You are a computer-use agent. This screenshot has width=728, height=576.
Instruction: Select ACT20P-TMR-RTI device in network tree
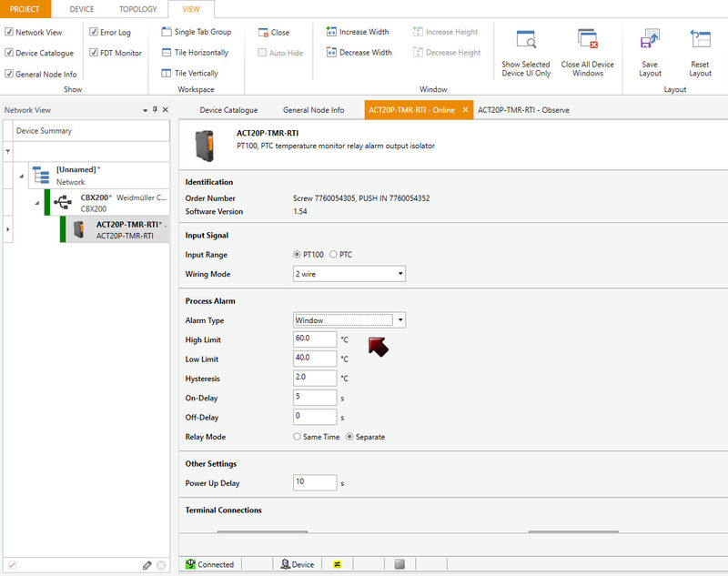[126, 228]
